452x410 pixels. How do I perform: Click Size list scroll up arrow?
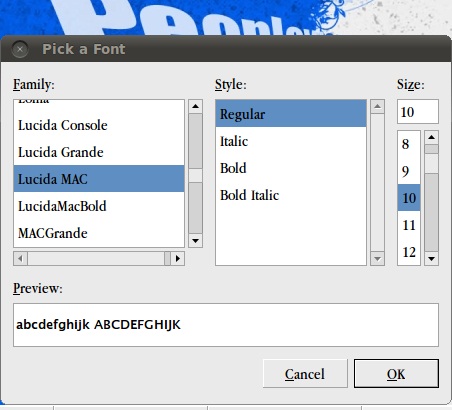tap(431, 137)
